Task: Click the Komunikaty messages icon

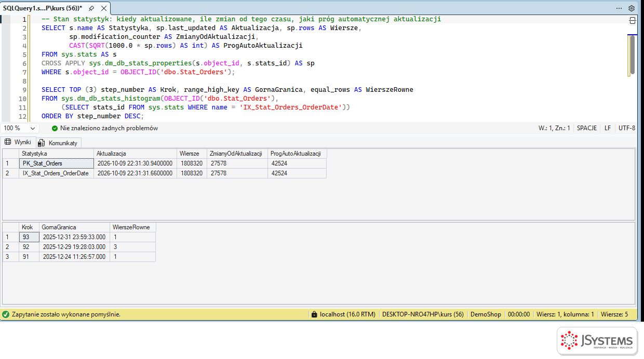Action: [42, 143]
